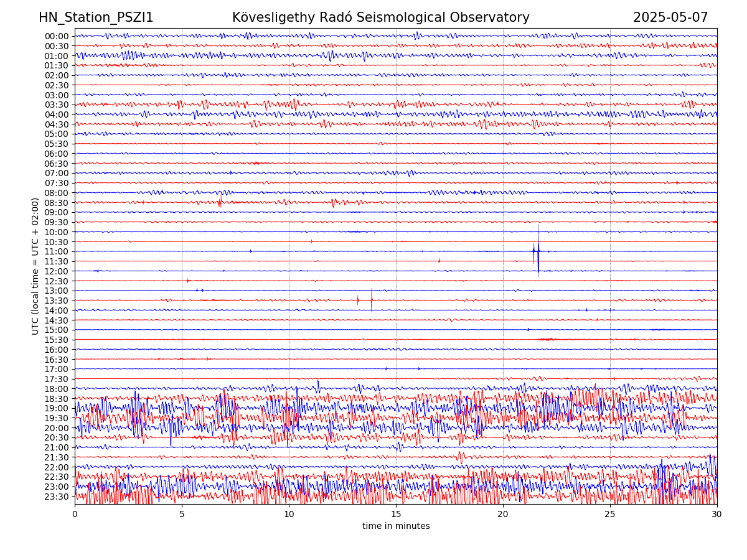Select the 2025-05-07 date label
The height and width of the screenshot is (560, 747).
click(670, 17)
